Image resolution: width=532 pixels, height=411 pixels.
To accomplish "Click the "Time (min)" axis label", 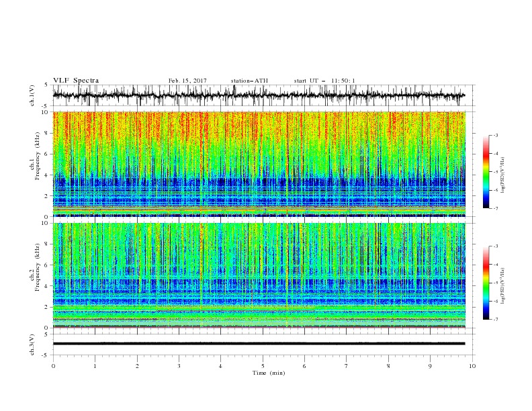I will (x=269, y=373).
